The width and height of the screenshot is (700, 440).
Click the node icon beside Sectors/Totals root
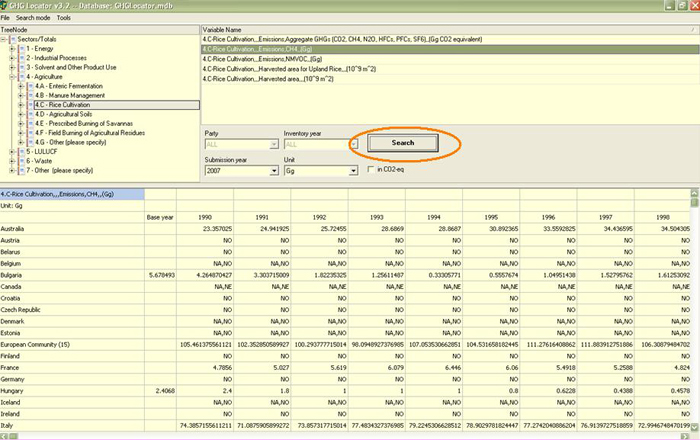coord(13,39)
